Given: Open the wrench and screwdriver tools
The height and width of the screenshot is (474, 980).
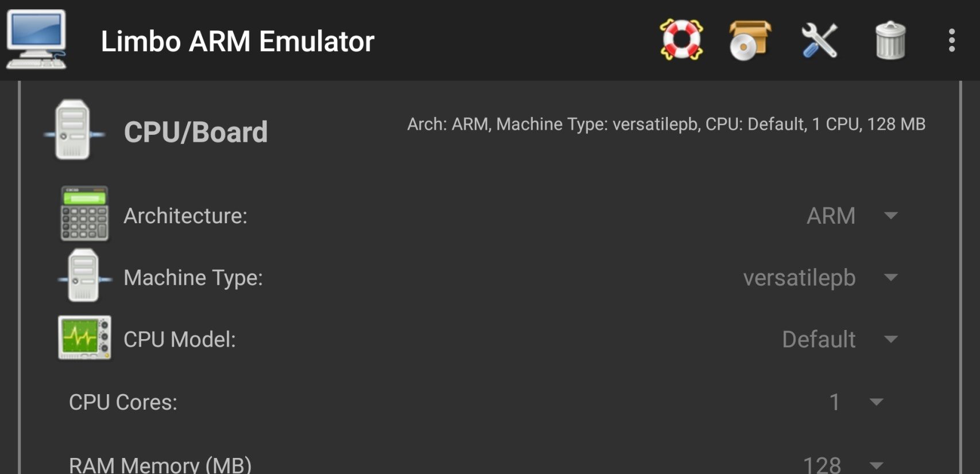Looking at the screenshot, I should pos(819,40).
